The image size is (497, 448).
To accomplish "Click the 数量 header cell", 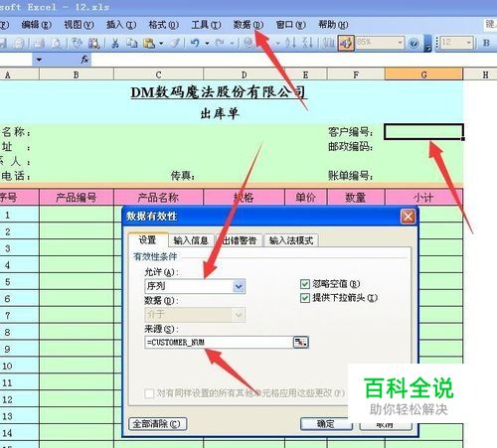I will pos(356,198).
